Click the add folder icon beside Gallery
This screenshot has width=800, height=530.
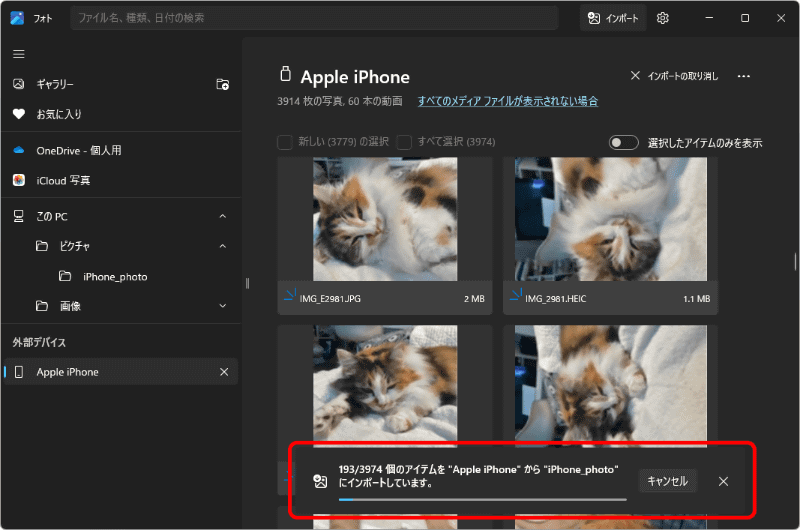pos(222,84)
